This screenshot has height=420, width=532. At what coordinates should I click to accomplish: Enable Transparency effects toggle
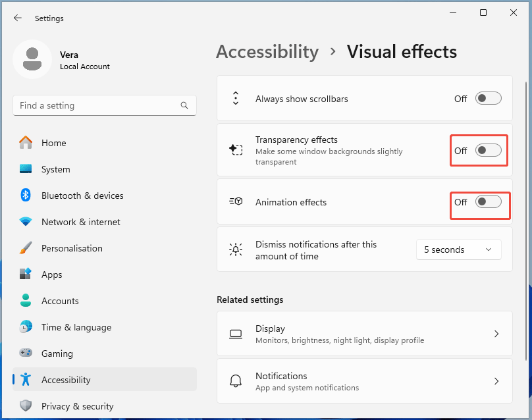(488, 151)
